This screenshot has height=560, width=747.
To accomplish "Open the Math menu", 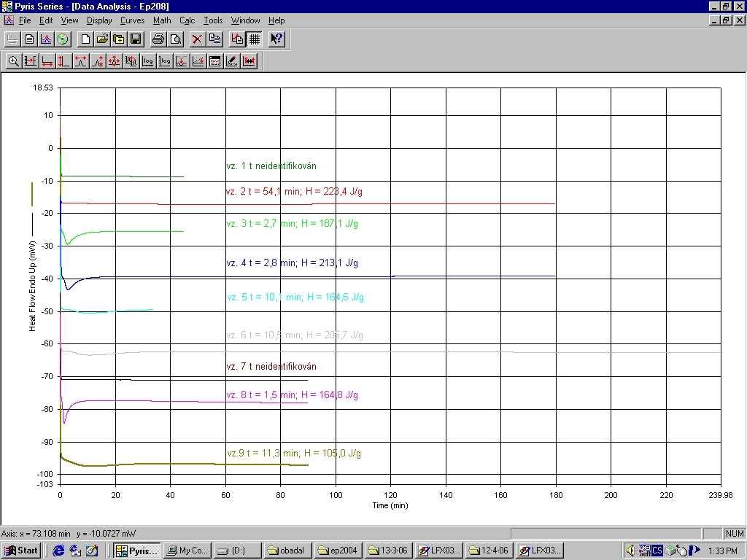I will coord(162,20).
